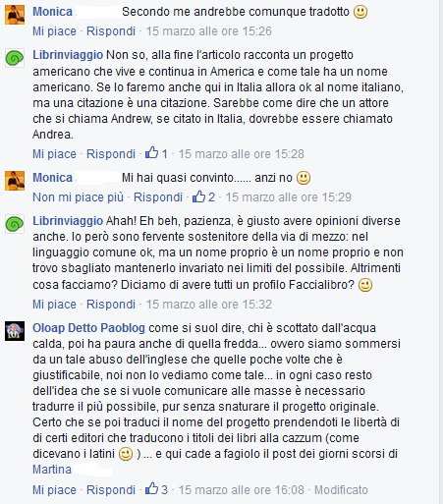The width and height of the screenshot is (443, 504).
Task: Click the smiley emoticon in the first comment
Action: (360, 12)
